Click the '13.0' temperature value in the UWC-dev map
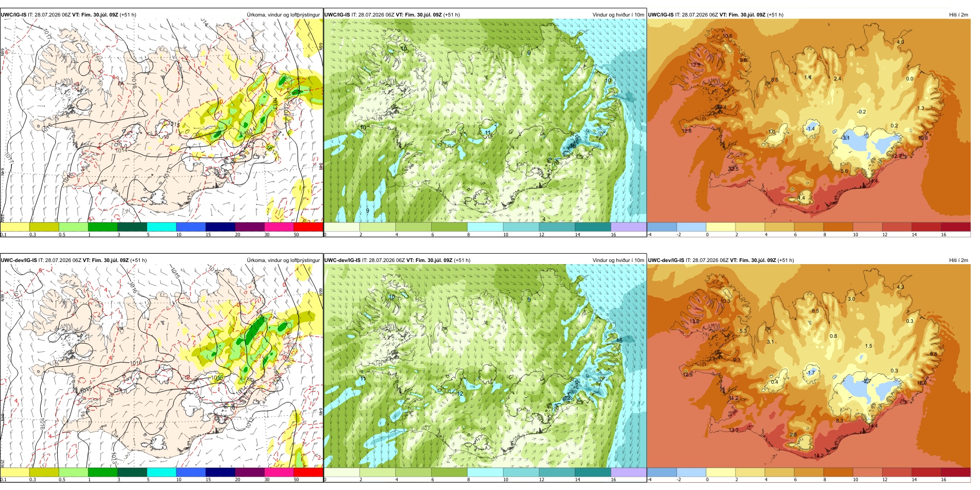980x490 pixels. pyautogui.click(x=694, y=321)
